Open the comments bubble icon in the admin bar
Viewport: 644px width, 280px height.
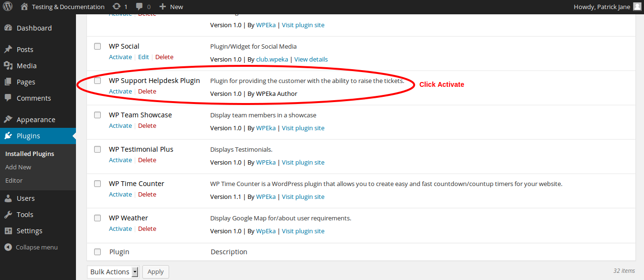tap(140, 7)
